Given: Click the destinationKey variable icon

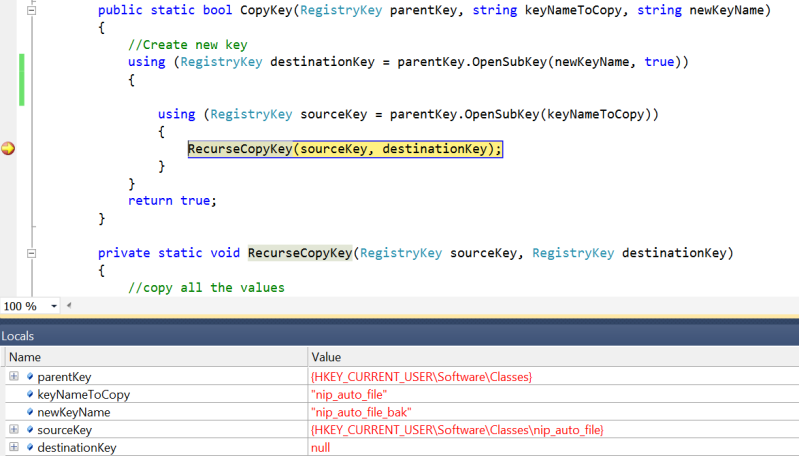Looking at the screenshot, I should click(x=30, y=447).
